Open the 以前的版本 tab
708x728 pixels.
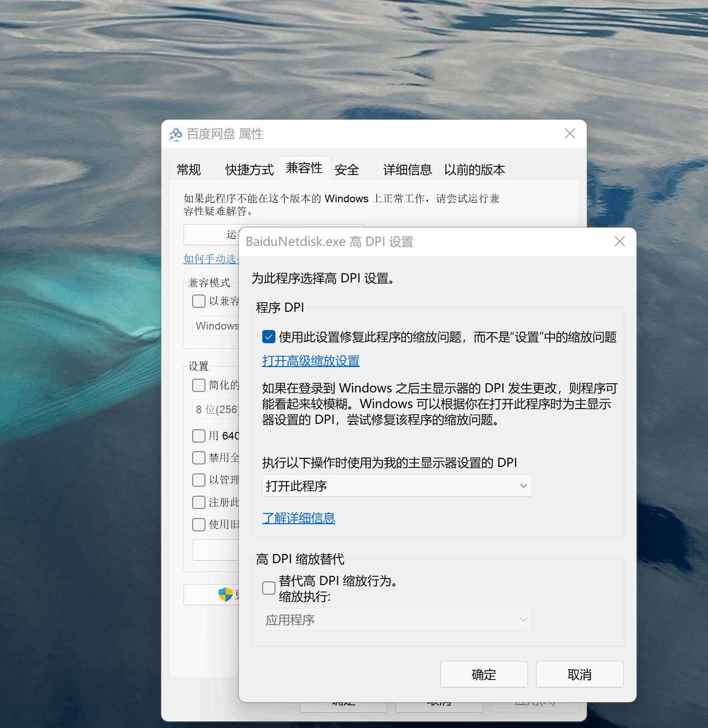click(x=474, y=169)
